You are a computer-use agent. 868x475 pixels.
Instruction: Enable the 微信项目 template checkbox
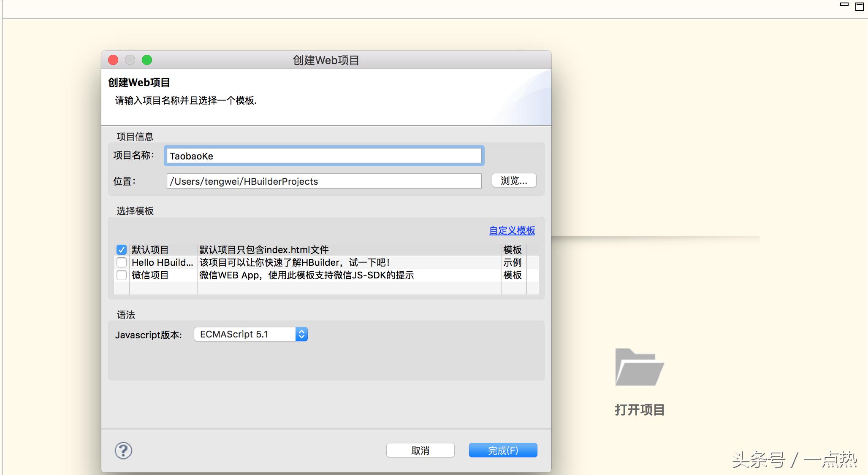click(x=122, y=275)
